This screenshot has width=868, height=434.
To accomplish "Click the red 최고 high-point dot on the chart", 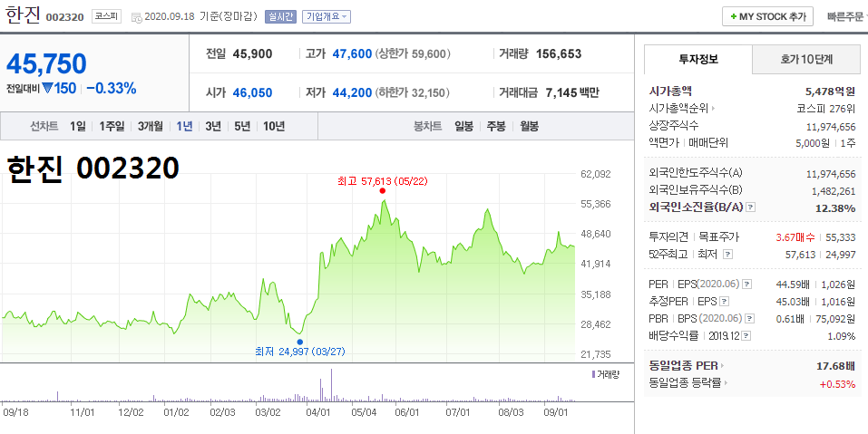I will click(383, 191).
